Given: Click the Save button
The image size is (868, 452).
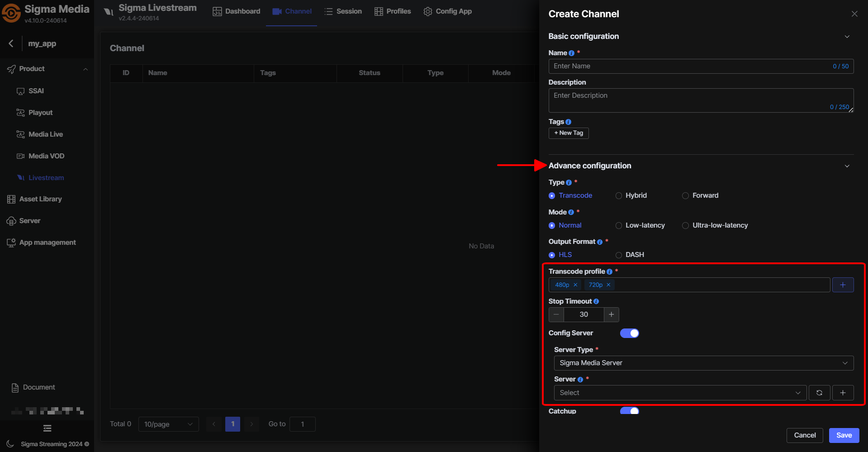Looking at the screenshot, I should (x=844, y=435).
